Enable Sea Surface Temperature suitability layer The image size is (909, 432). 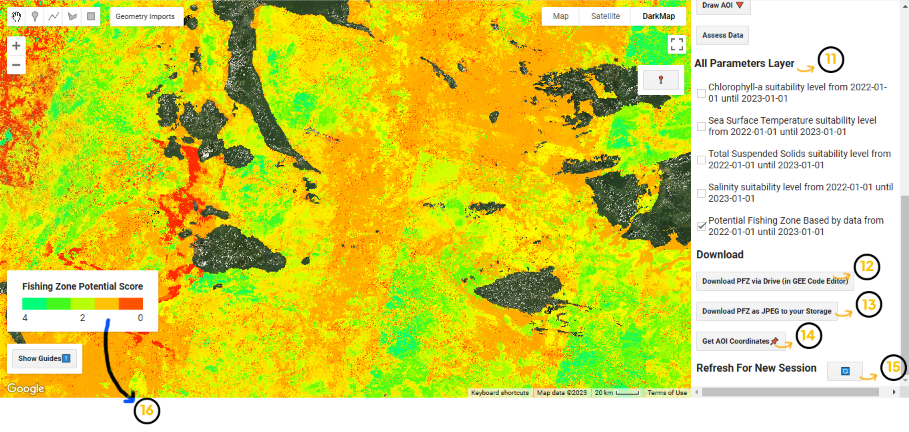pos(701,126)
